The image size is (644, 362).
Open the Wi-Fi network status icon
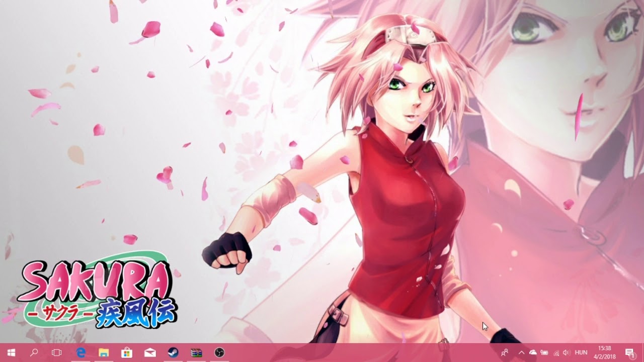click(x=557, y=353)
